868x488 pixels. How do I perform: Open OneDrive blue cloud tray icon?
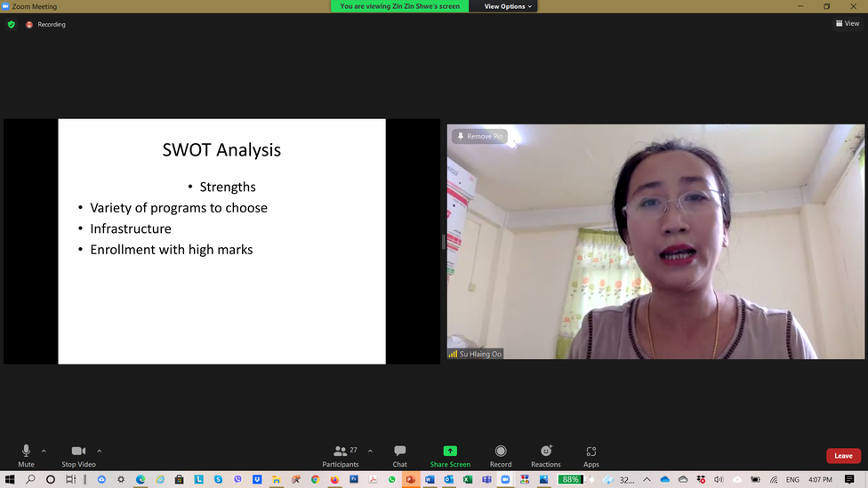[665, 480]
